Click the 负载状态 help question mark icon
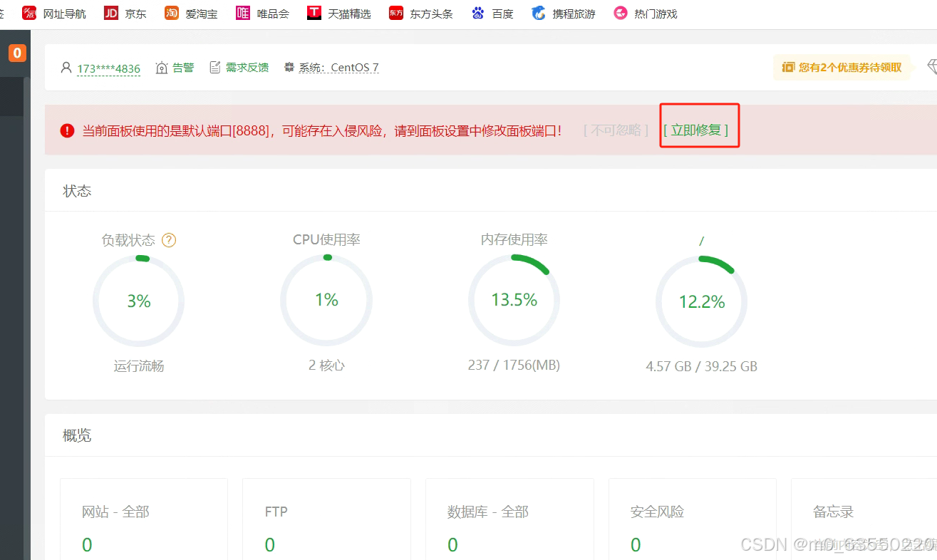Screen dimensions: 937x560 [169, 240]
